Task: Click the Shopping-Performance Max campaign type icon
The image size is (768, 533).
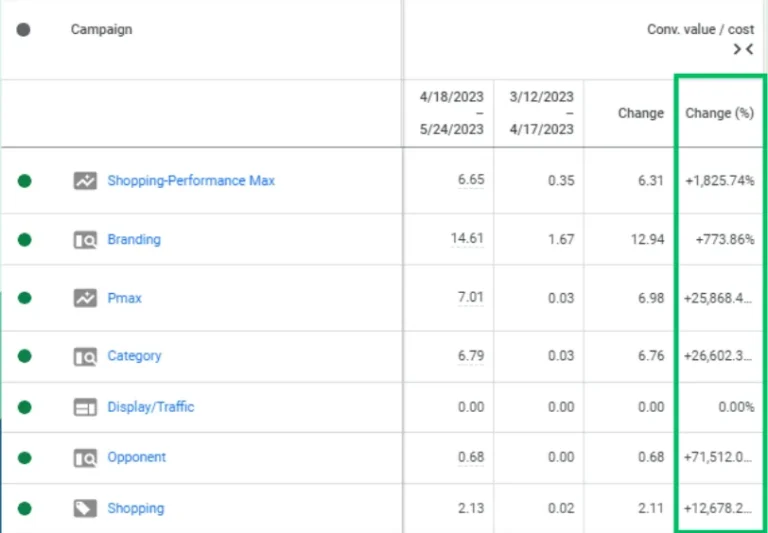Action: click(x=84, y=181)
